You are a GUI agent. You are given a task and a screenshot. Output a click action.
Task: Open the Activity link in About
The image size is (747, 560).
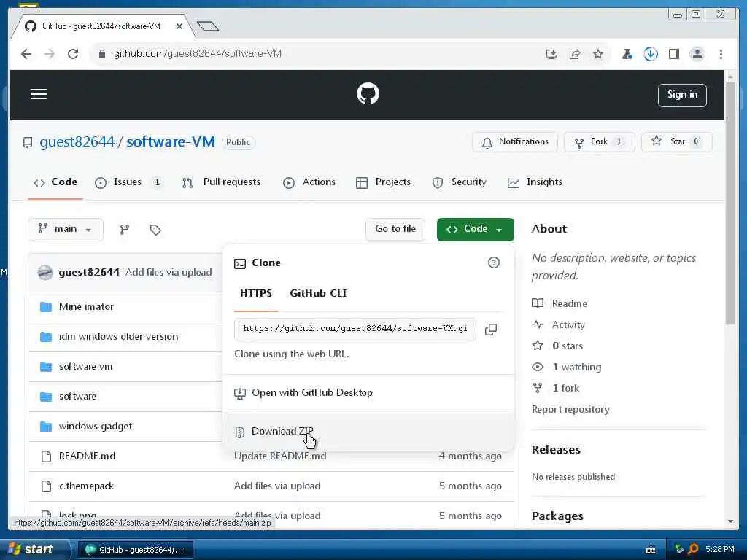(568, 324)
